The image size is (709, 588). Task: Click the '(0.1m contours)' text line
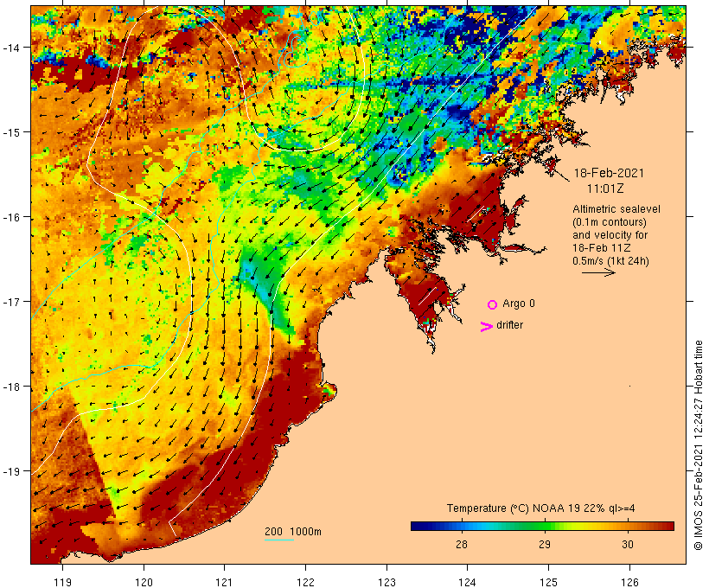point(609,222)
